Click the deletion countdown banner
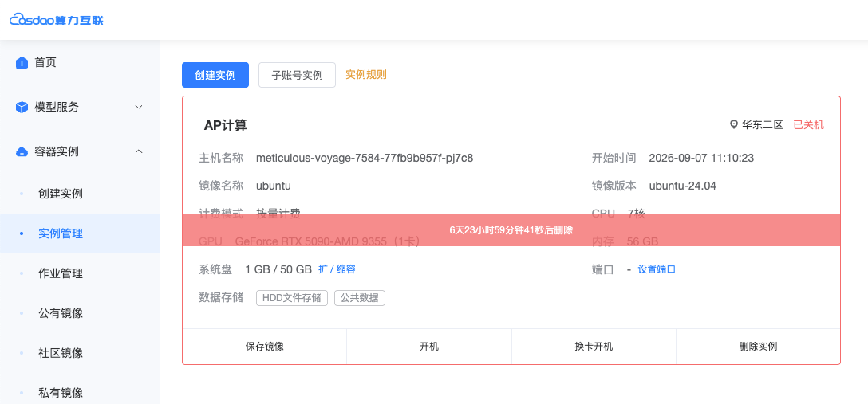Screen dimensions: 868x404 pos(511,230)
